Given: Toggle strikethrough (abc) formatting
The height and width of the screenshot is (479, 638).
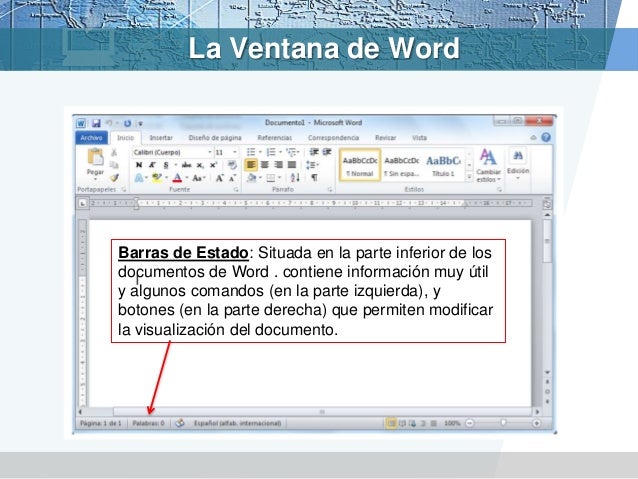Looking at the screenshot, I should click(x=186, y=165).
